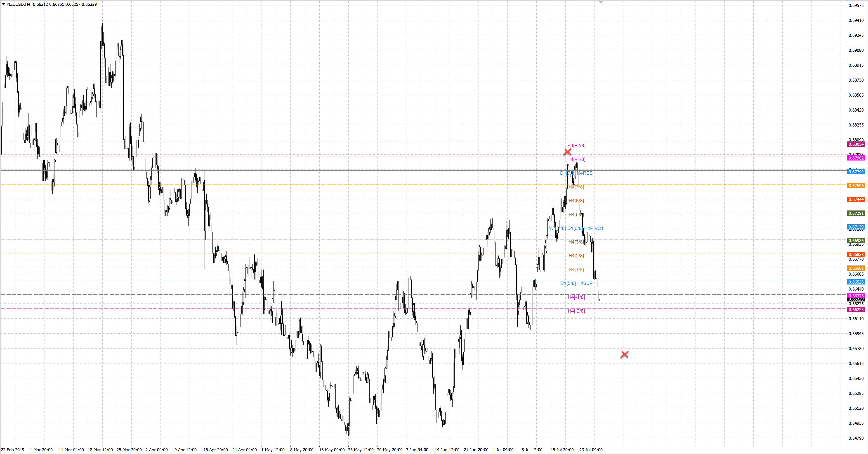Click the 0.68054 purple price tag
This screenshot has height=454, width=868.
856,144
